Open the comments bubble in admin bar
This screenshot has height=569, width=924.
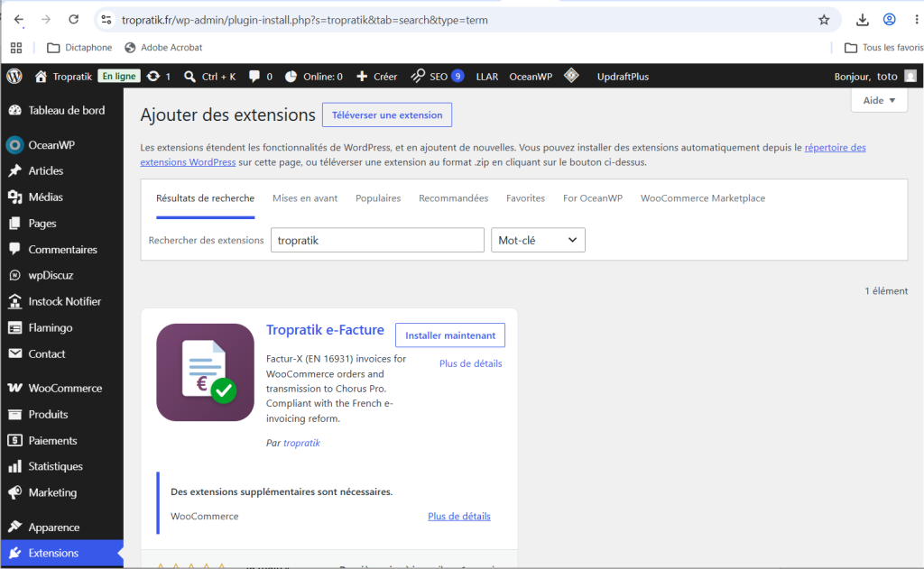(x=261, y=77)
